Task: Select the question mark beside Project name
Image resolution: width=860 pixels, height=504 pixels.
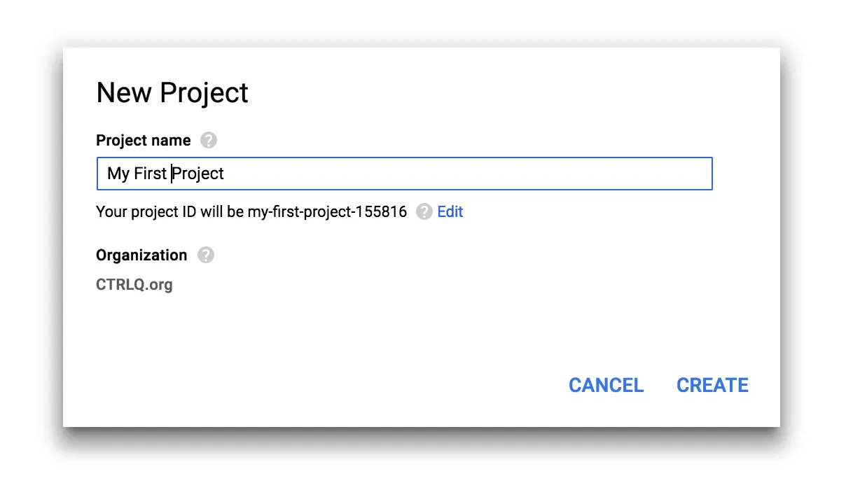Action: pos(208,140)
